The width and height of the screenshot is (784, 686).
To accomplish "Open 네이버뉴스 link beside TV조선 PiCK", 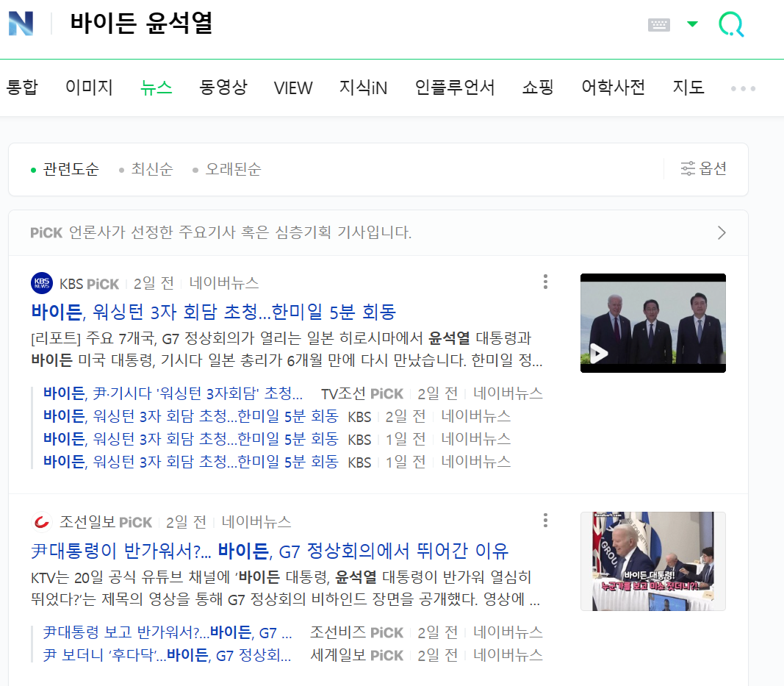I will tap(508, 393).
